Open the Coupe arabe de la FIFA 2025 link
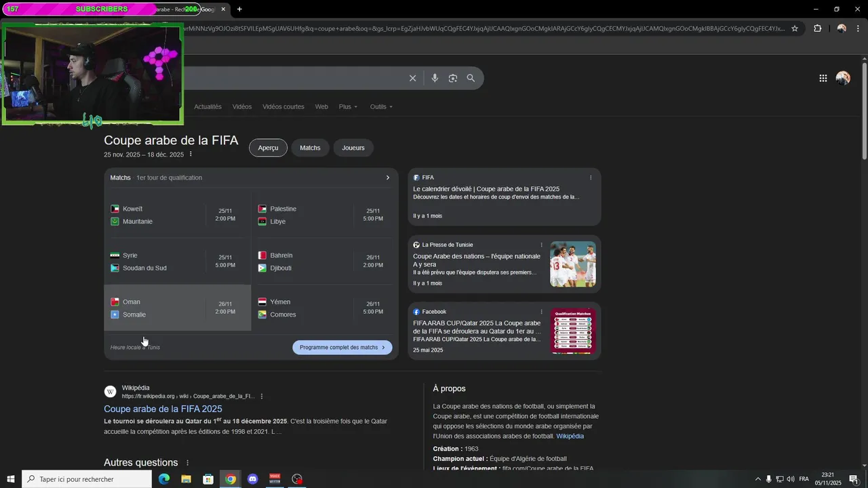868x488 pixels. point(163,409)
